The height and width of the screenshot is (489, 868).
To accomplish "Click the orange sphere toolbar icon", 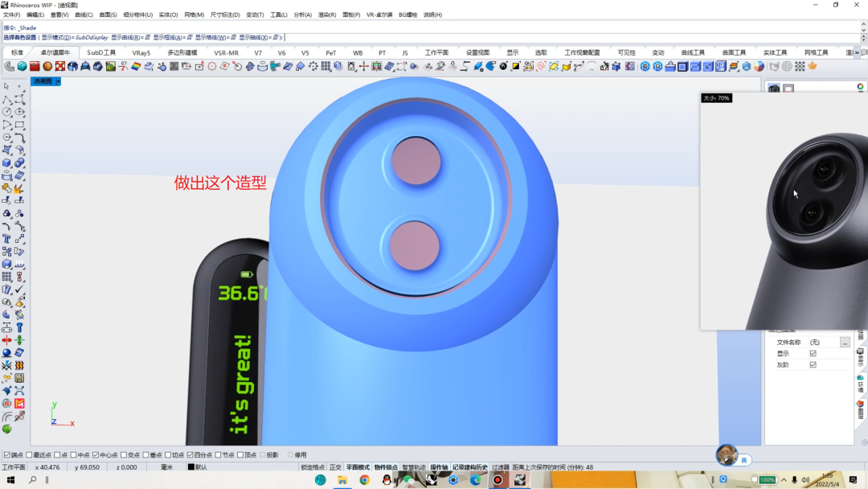I will point(47,67).
